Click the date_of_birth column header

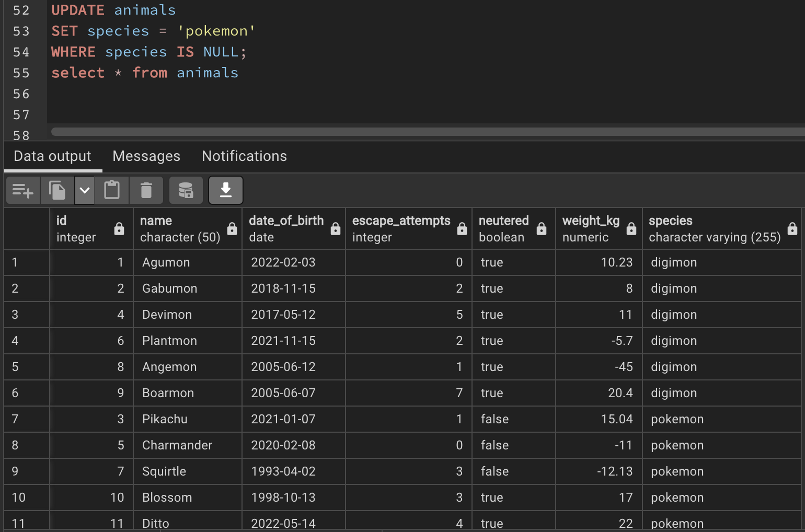click(286, 228)
